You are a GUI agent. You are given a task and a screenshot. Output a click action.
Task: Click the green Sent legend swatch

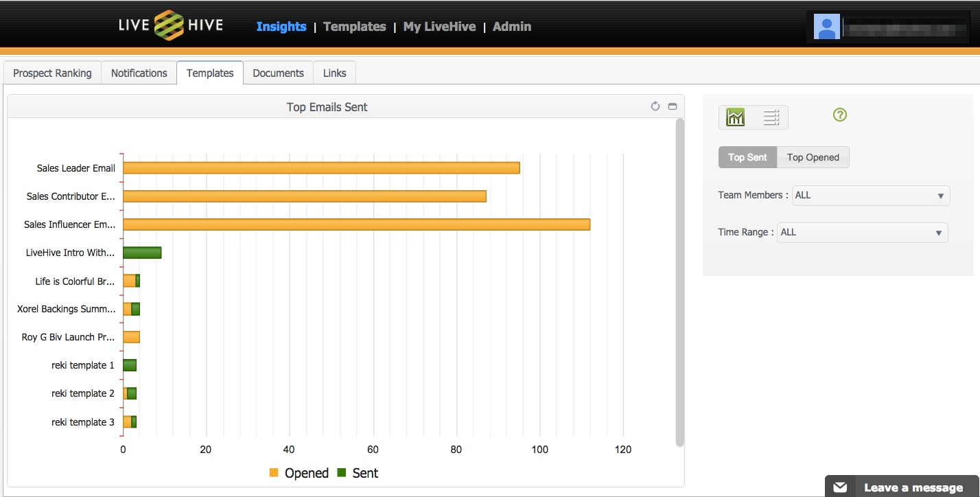click(x=342, y=473)
